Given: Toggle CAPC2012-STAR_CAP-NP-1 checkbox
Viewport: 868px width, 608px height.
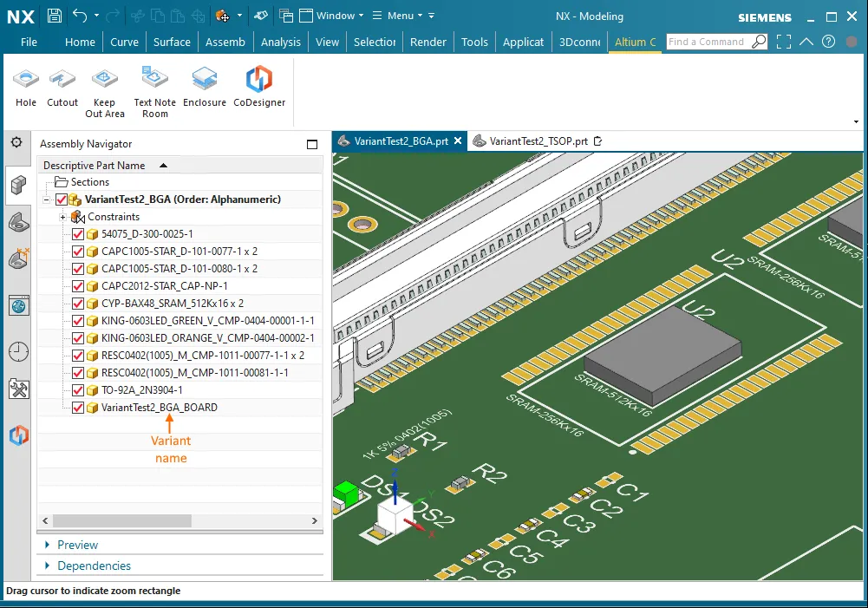Looking at the screenshot, I should pos(78,286).
